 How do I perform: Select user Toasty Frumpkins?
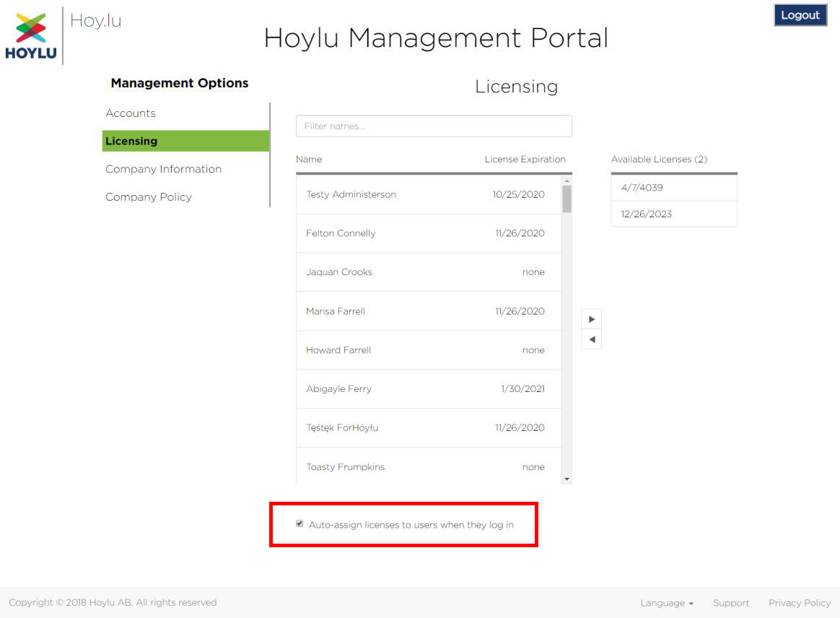pos(429,466)
